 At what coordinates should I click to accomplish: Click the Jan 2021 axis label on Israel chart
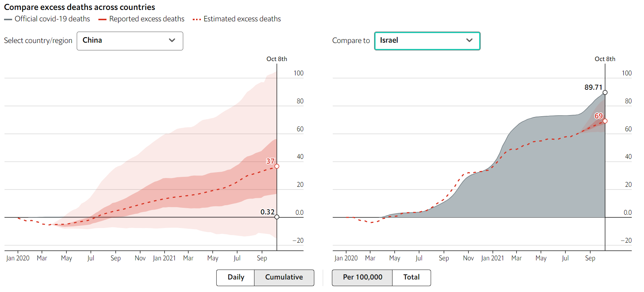point(492,258)
